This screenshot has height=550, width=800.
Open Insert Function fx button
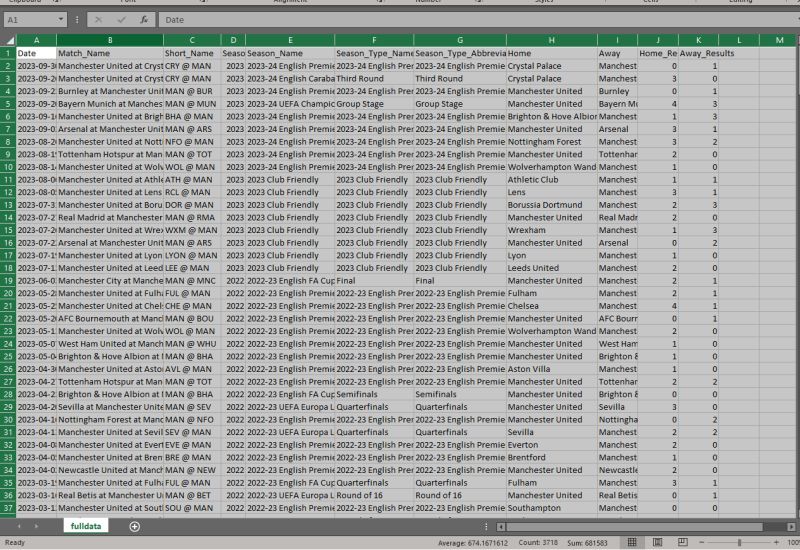click(x=144, y=20)
